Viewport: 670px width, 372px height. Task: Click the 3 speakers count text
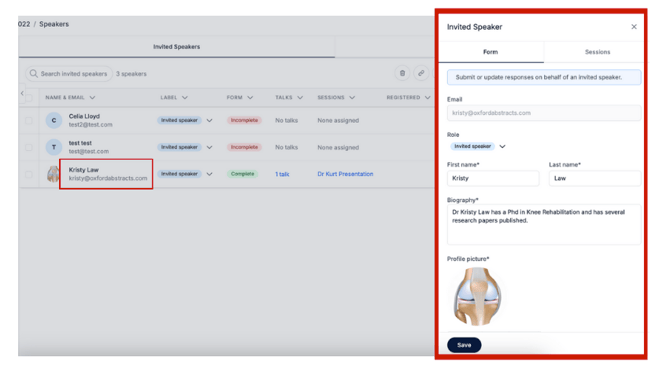click(131, 74)
